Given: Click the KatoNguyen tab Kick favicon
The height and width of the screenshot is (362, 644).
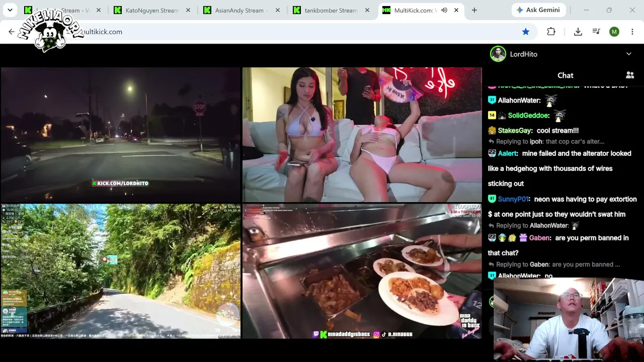Looking at the screenshot, I should (118, 10).
